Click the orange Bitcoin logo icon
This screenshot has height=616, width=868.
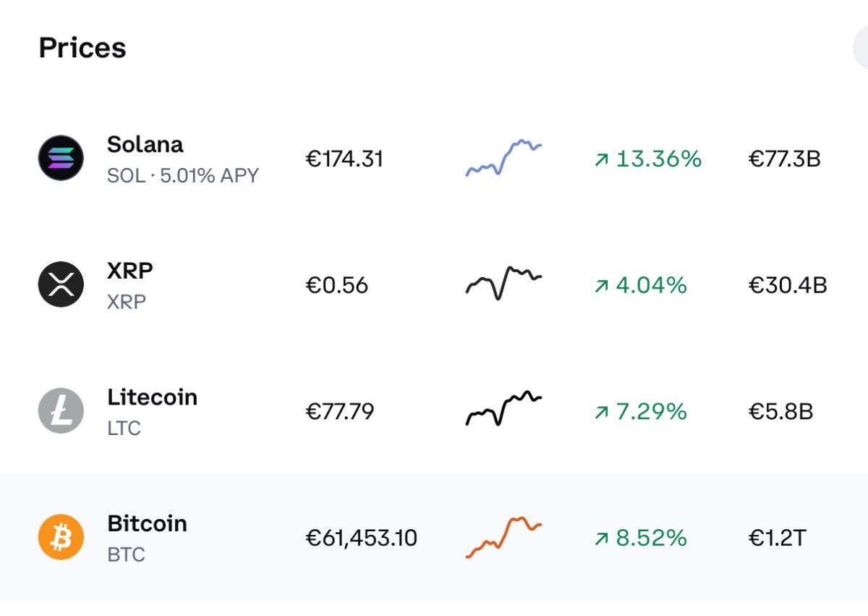[x=61, y=538]
